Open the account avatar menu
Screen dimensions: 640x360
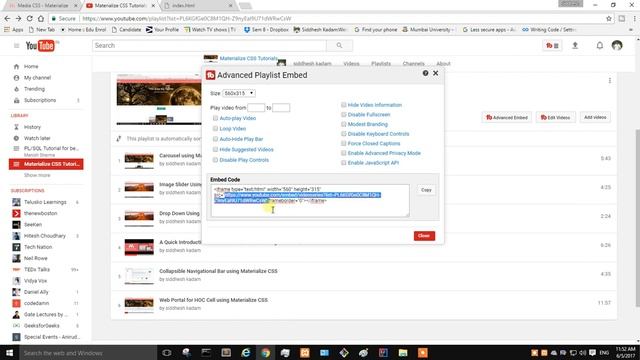point(617,45)
